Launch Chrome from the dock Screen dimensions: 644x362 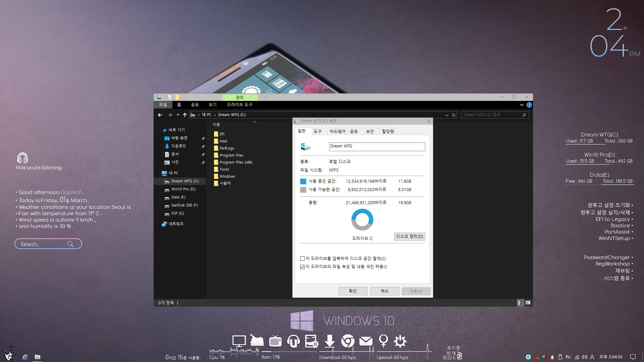click(347, 341)
